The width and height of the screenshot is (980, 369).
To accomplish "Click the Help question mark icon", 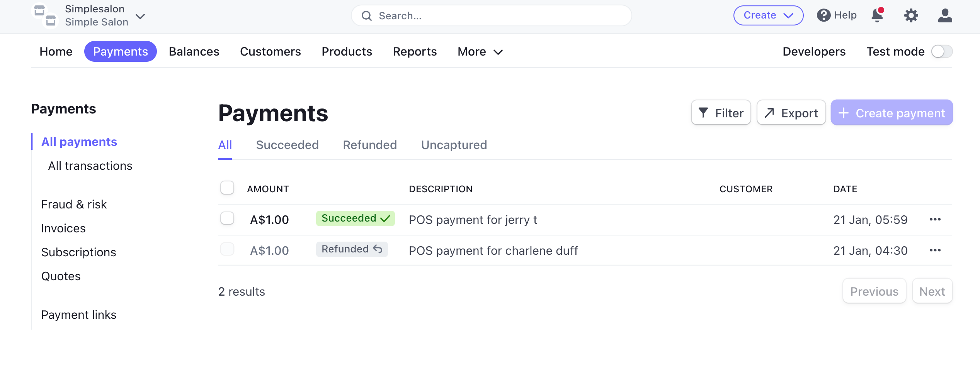I will pyautogui.click(x=823, y=15).
